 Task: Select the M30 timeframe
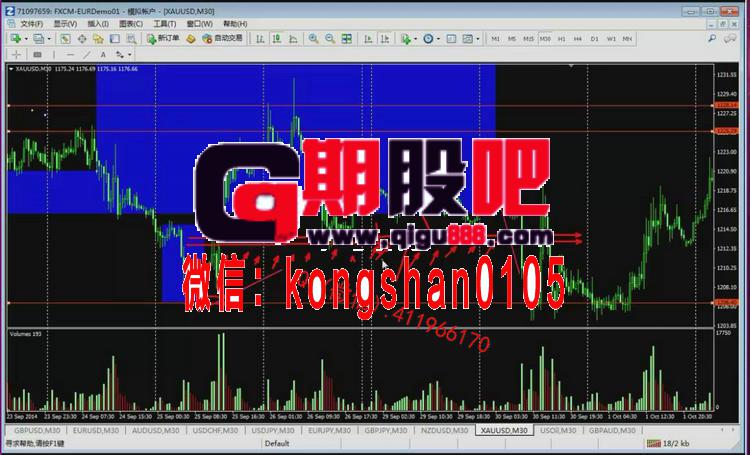tap(545, 39)
